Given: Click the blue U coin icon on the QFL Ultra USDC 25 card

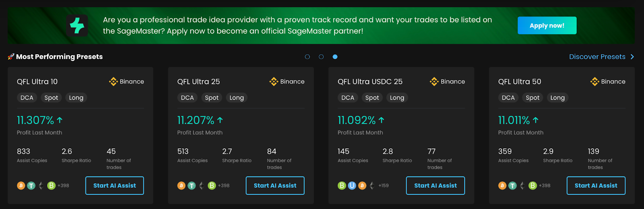Looking at the screenshot, I should click(352, 186).
